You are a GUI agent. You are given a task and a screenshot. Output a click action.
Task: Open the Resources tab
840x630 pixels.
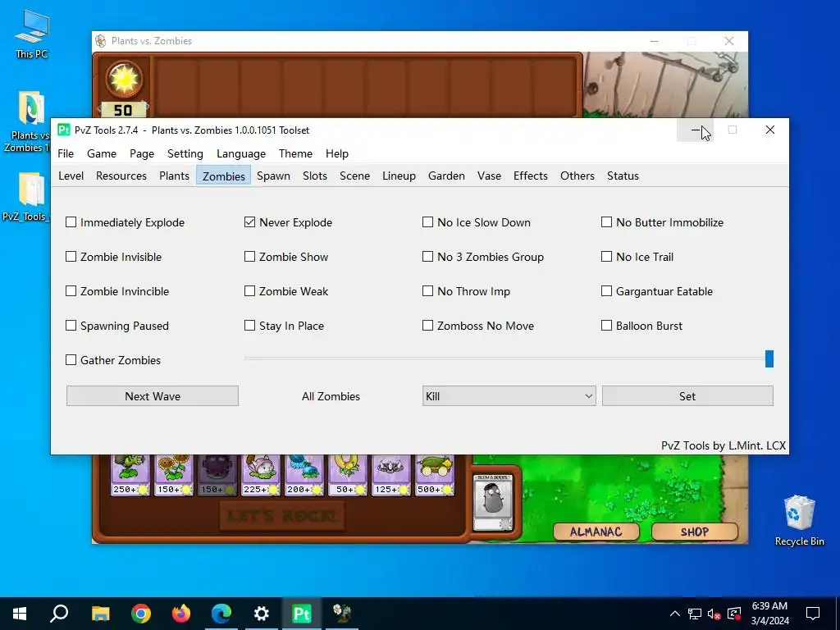point(121,176)
